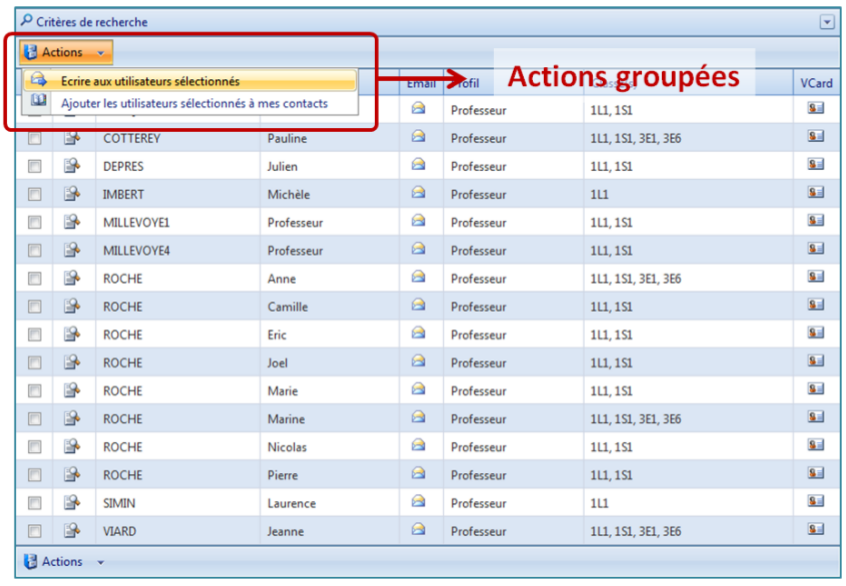
Task: Open the VCard icon for Julien DEPRES
Action: (816, 165)
